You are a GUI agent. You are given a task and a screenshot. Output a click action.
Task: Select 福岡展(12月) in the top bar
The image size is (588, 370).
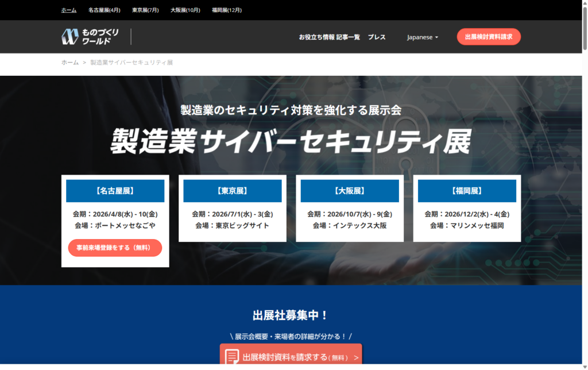coord(226,10)
